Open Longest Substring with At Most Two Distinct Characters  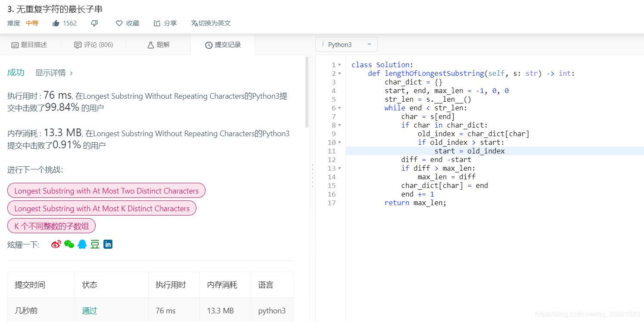pos(106,191)
